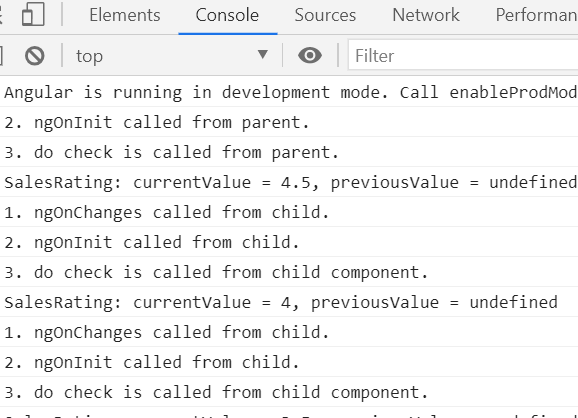
Task: Create live expression with the eye icon
Action: point(310,55)
